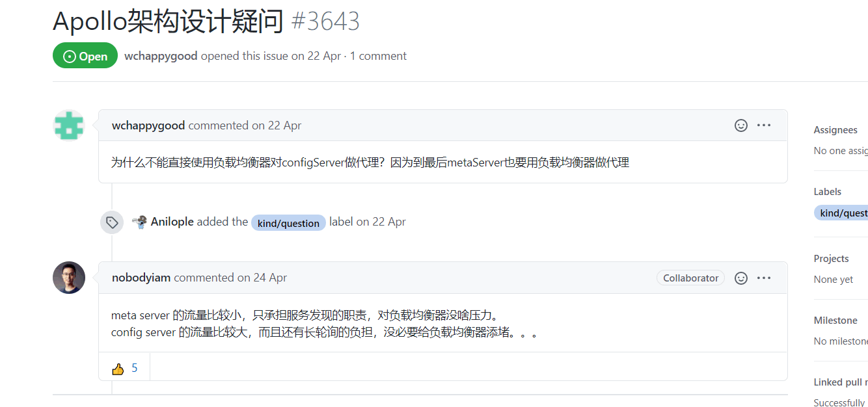Open wchappygood's pixel avatar
868x407 pixels.
point(69,125)
